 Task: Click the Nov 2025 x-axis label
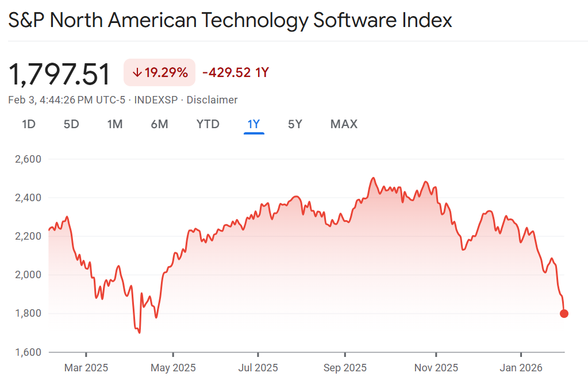coord(436,368)
